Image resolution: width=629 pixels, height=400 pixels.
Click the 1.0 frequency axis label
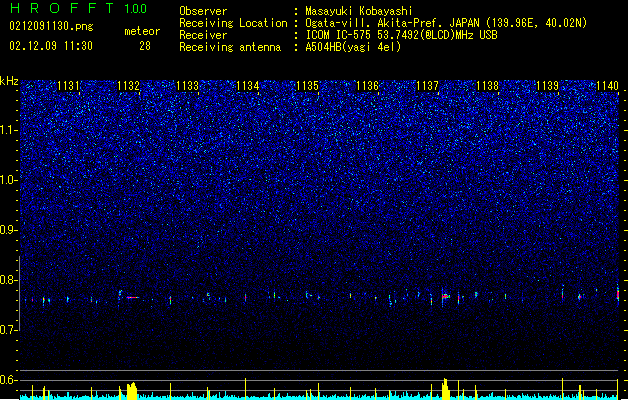[9, 180]
